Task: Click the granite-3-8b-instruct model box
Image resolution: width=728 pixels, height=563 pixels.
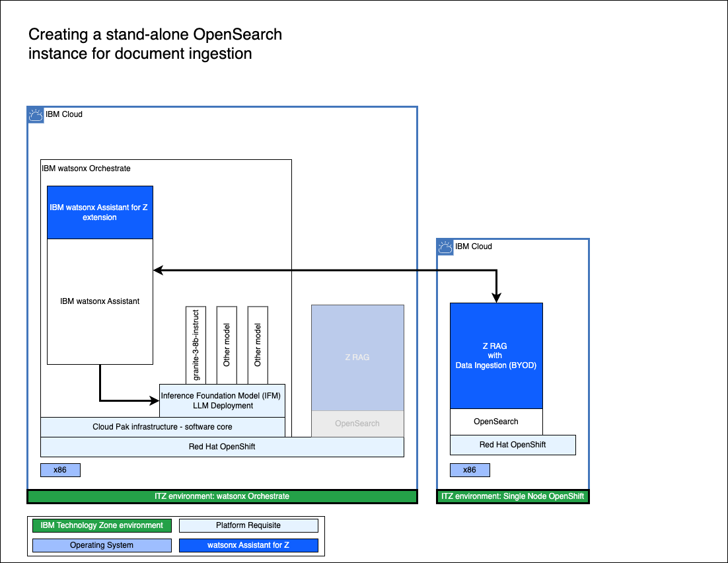Action: point(196,344)
